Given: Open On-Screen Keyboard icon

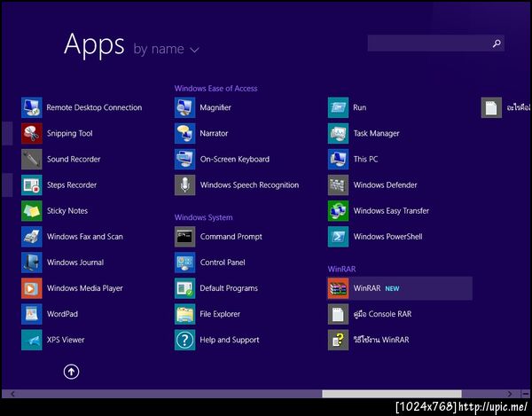Looking at the screenshot, I should [185, 159].
